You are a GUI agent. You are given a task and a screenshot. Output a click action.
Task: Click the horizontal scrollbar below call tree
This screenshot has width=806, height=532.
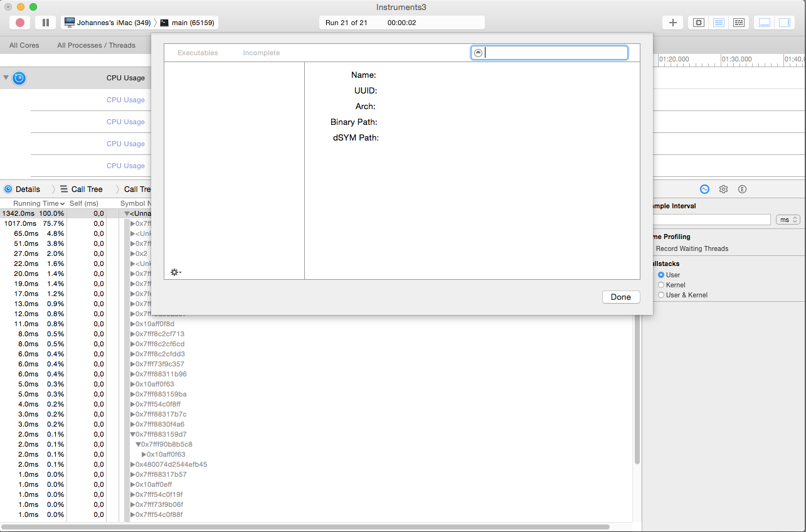[x=305, y=527]
